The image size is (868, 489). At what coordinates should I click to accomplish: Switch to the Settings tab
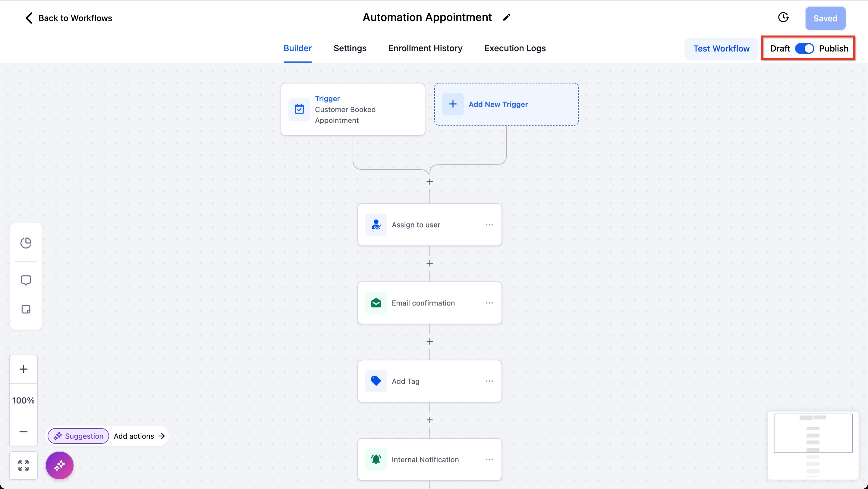coord(350,48)
